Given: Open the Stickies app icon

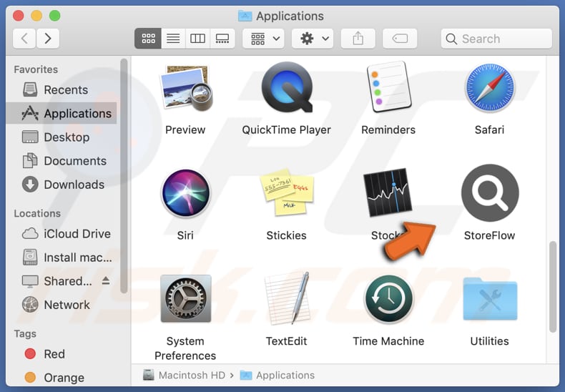Looking at the screenshot, I should (x=287, y=192).
